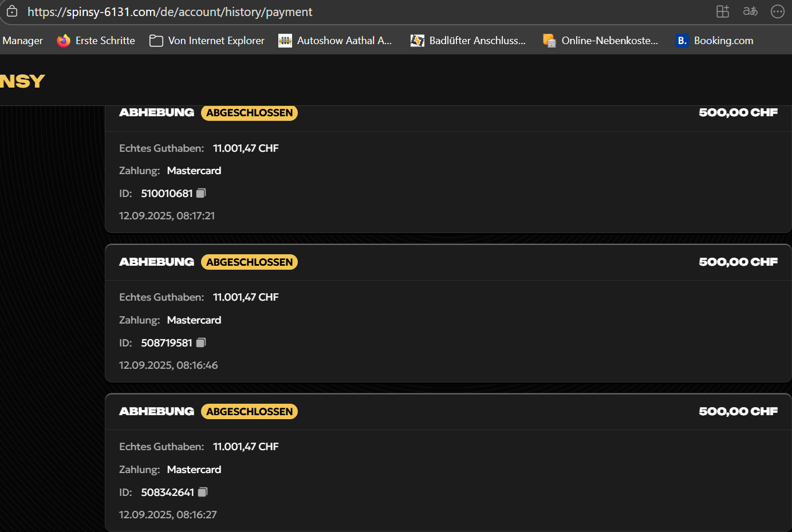Copy transaction ID 508719581
The image size is (792, 532).
click(x=201, y=342)
